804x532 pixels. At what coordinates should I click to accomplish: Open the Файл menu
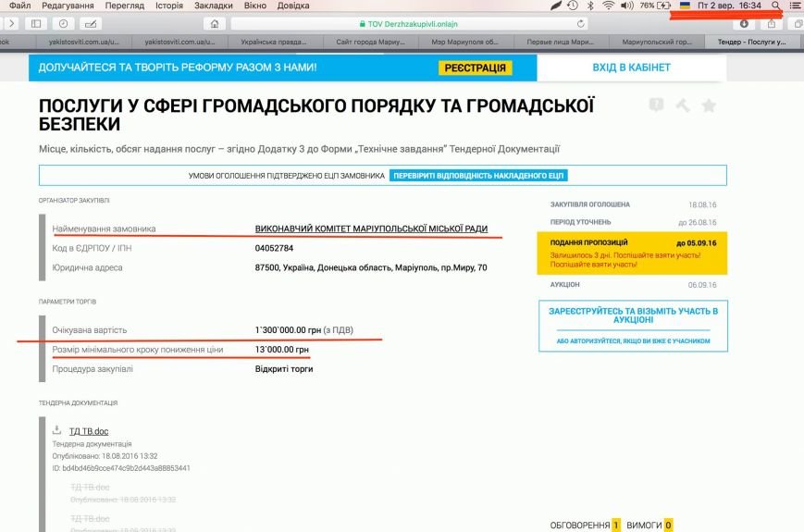pos(20,6)
